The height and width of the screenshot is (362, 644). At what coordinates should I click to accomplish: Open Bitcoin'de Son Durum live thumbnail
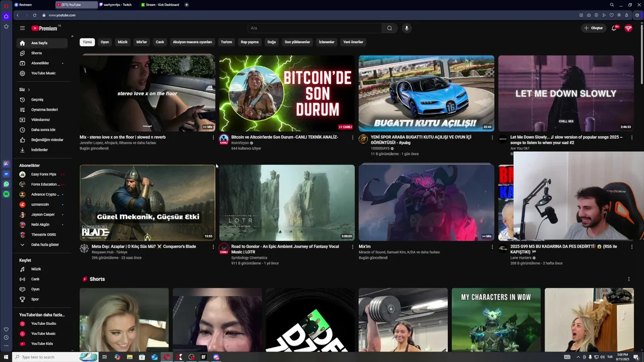click(x=287, y=93)
